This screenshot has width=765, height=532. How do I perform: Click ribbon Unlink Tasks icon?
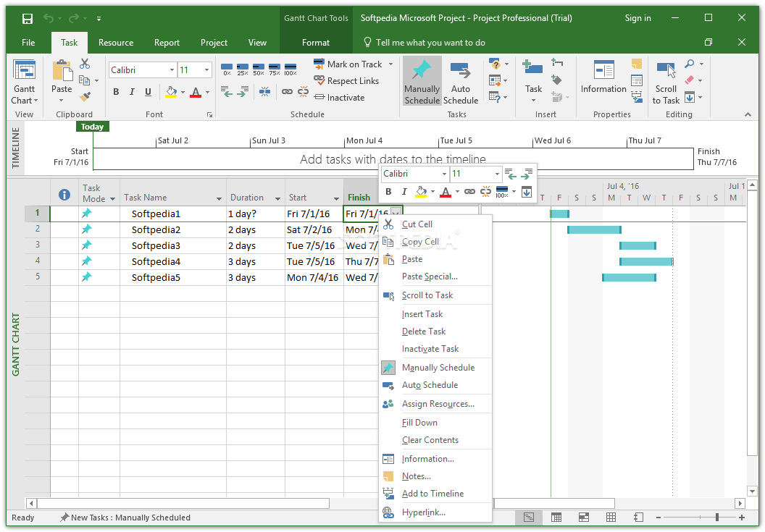click(303, 91)
